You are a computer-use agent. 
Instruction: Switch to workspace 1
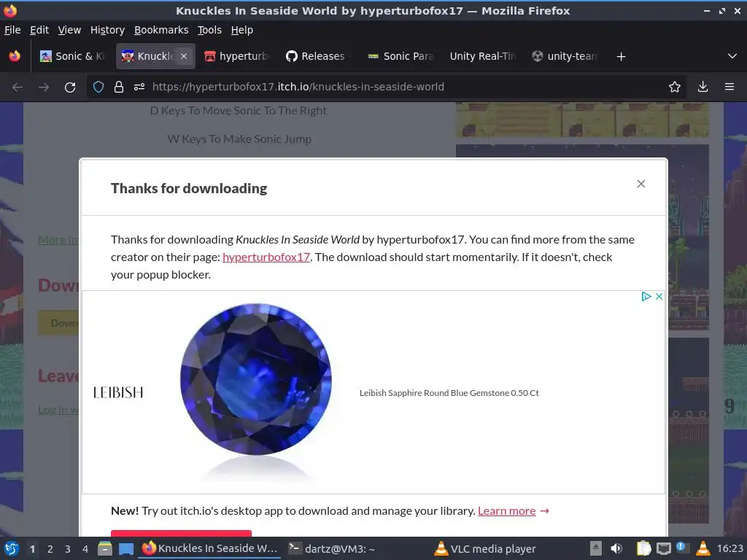pos(32,549)
